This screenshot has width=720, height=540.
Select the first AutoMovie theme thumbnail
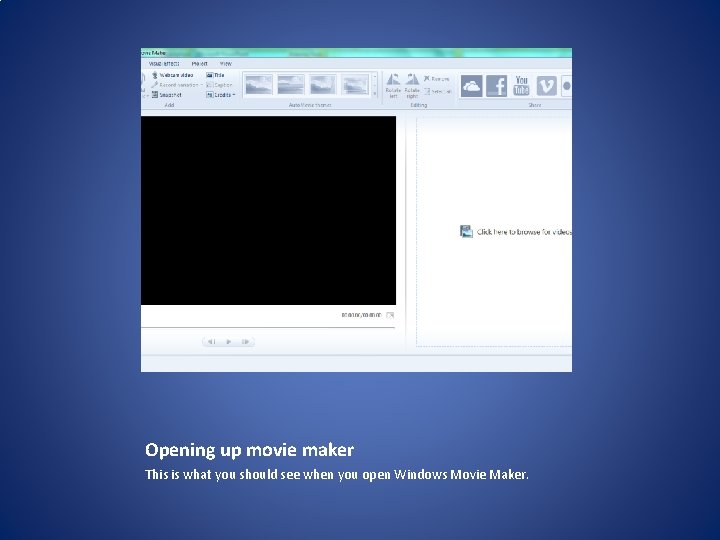(259, 85)
